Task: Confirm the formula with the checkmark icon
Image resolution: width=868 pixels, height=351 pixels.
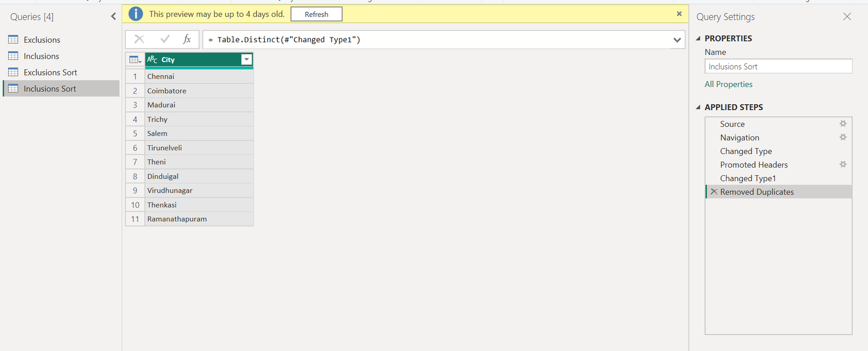Action: (165, 39)
